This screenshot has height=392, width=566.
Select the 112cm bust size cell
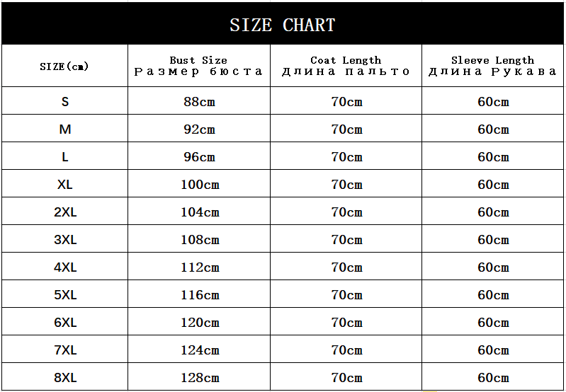(199, 267)
